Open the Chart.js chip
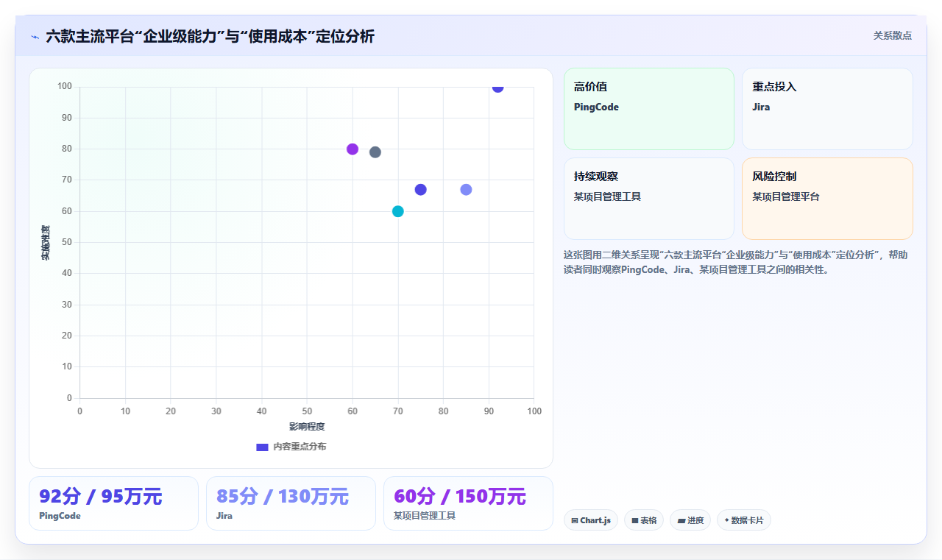The image size is (942, 560). 591,520
